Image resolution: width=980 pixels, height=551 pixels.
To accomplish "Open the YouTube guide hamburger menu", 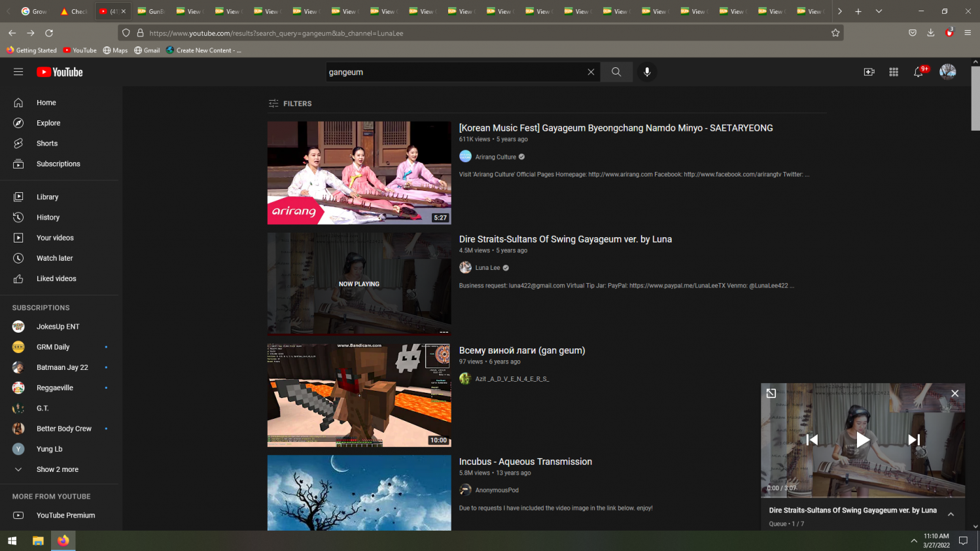I will 18,72.
